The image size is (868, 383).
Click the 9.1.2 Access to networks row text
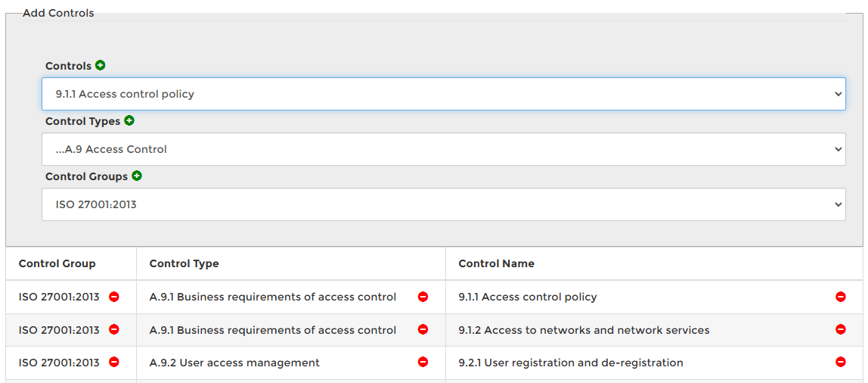pyautogui.click(x=584, y=330)
